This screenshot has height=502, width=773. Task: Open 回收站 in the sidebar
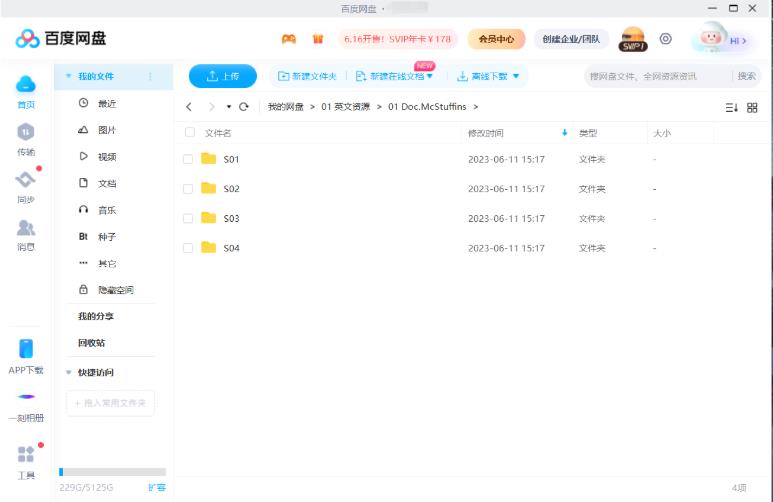tap(91, 343)
